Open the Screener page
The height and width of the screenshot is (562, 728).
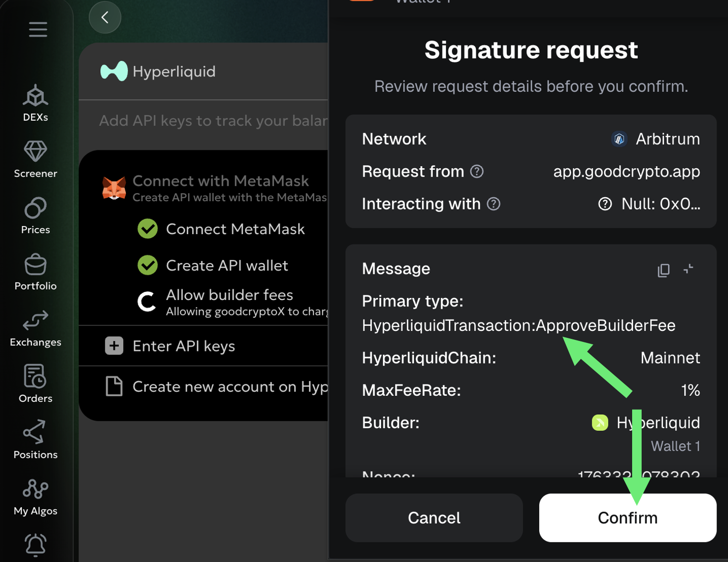coord(35,160)
